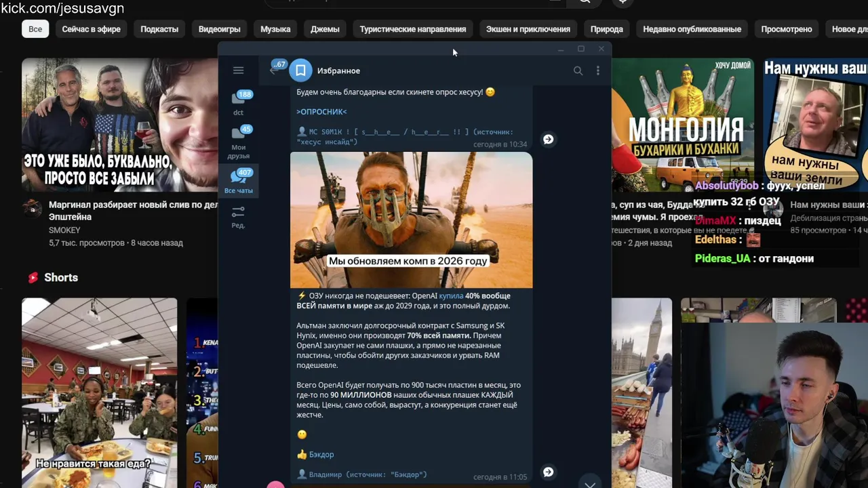Viewport: 868px width, 488px height.
Task: Open Маргинал разбирает новый слив title
Action: pyautogui.click(x=133, y=211)
